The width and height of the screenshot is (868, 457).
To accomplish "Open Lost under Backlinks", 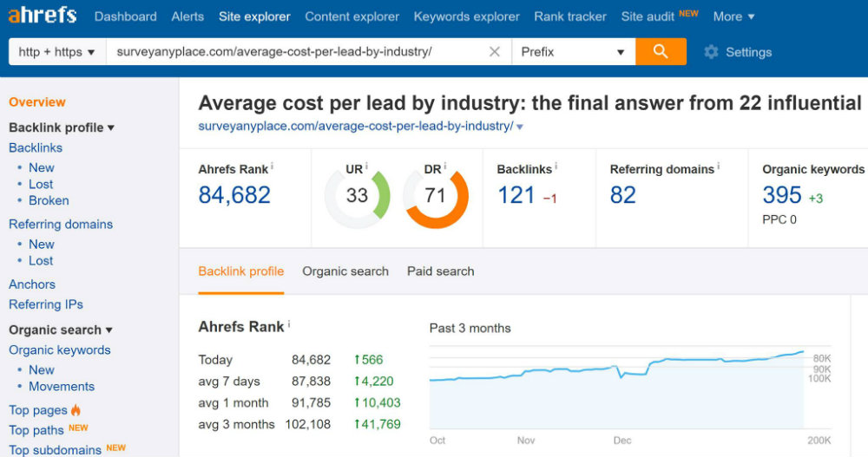I will (41, 184).
